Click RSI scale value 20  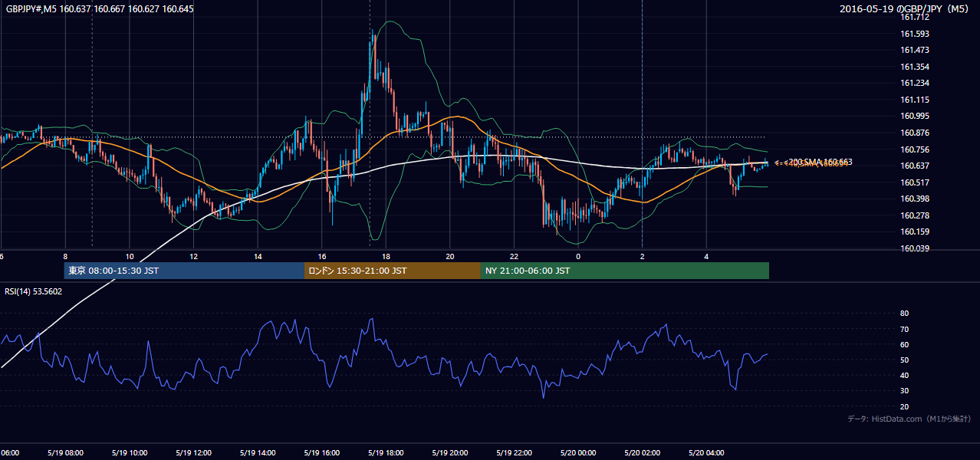[905, 406]
